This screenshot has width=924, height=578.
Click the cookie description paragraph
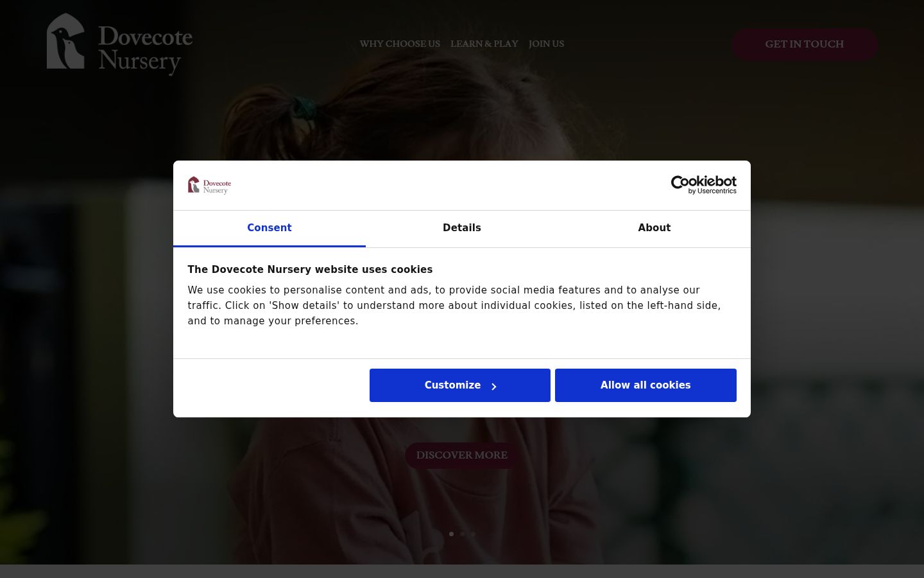coord(454,306)
